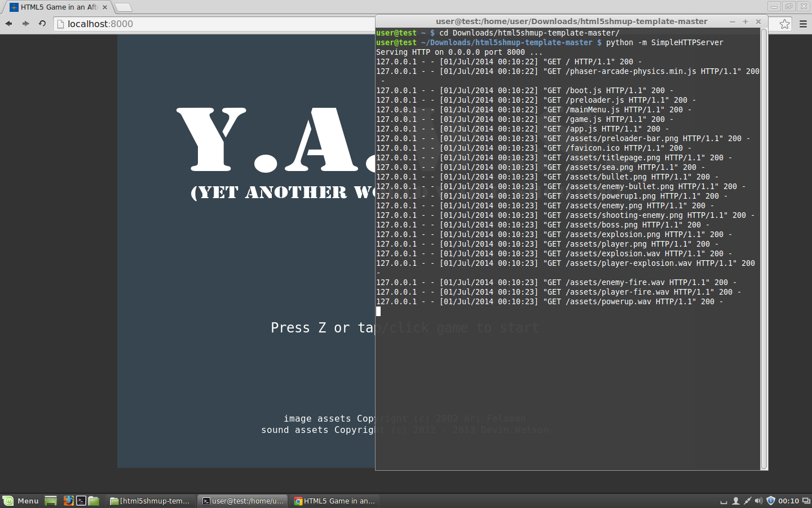Switch to html5shmup-template folder window in taskbar
The width and height of the screenshot is (812, 508).
(x=150, y=501)
